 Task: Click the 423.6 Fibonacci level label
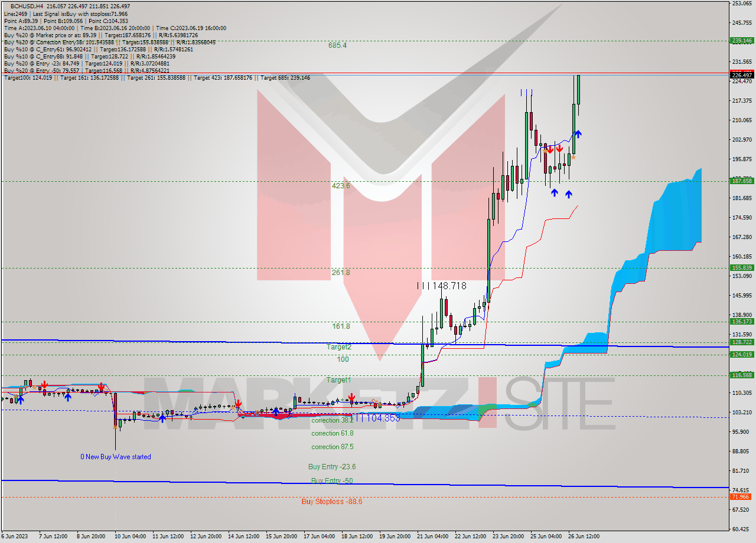[x=341, y=185]
